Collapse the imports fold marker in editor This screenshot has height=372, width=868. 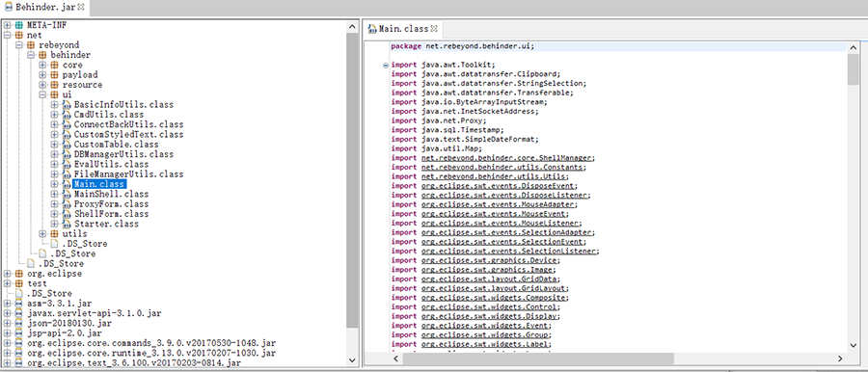(x=385, y=66)
